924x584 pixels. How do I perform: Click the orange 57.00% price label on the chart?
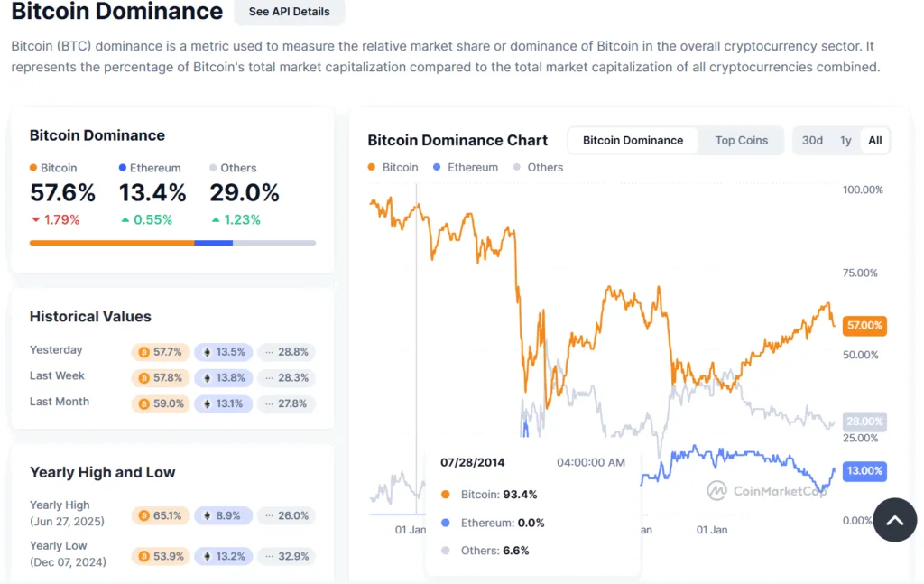[x=864, y=325]
